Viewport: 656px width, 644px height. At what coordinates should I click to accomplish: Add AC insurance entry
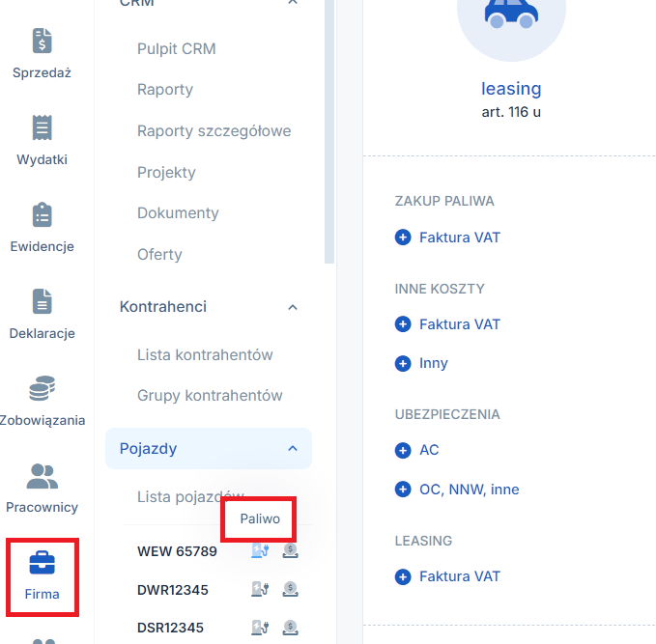click(429, 450)
